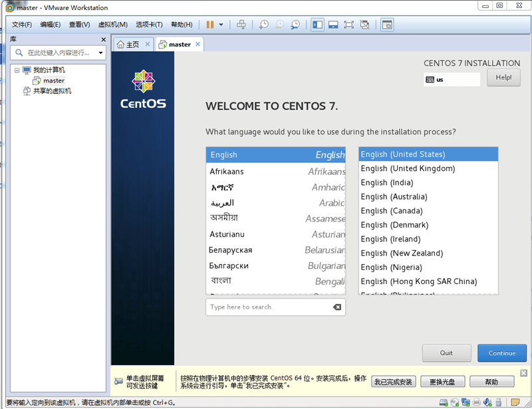Choose English (Nigeria) locale
This screenshot has height=409, width=532.
tap(428, 267)
